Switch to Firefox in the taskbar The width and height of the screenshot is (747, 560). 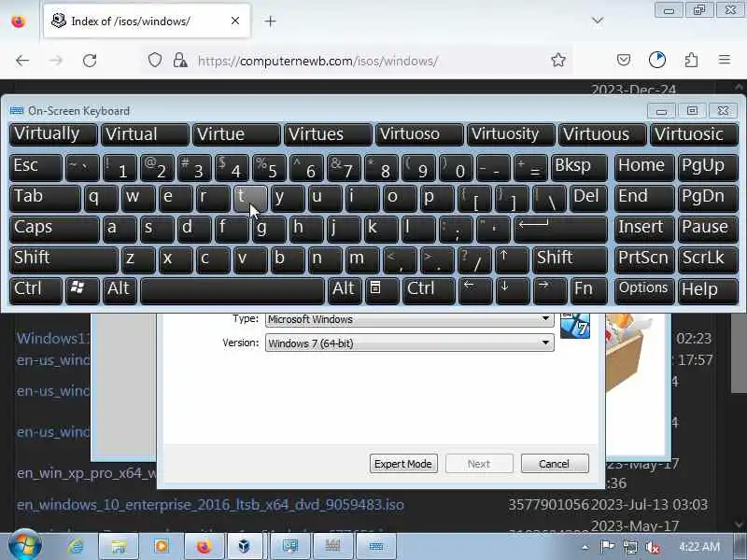pos(204,546)
